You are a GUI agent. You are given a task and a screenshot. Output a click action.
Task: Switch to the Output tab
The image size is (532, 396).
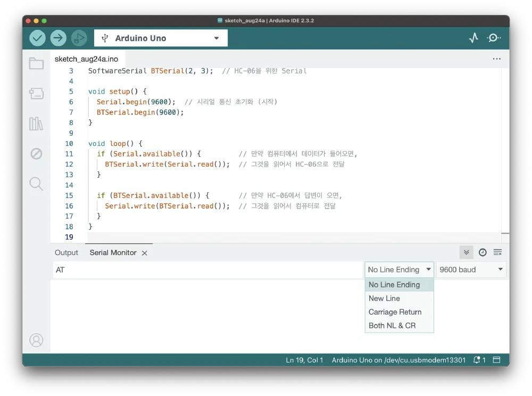(66, 253)
